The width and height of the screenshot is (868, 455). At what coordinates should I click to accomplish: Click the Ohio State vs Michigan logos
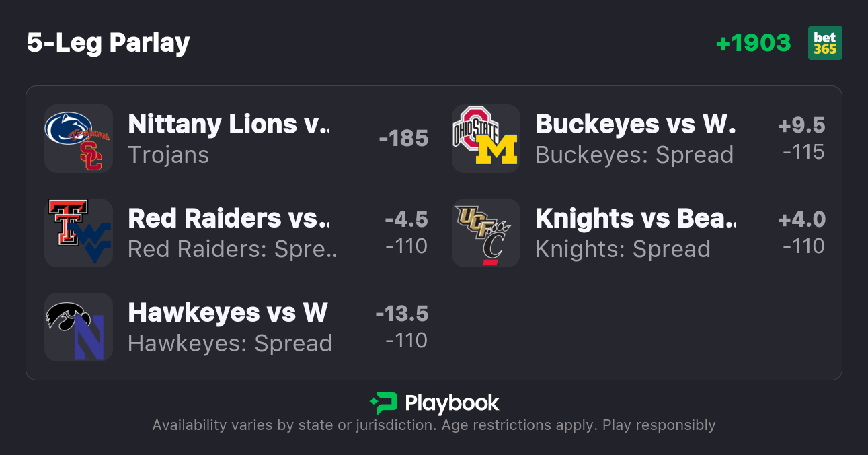(x=486, y=139)
